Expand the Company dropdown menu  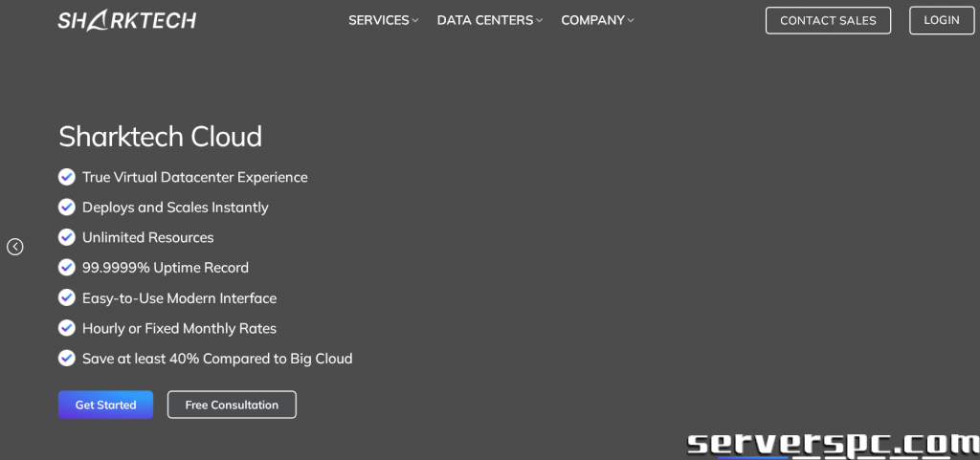(x=597, y=20)
